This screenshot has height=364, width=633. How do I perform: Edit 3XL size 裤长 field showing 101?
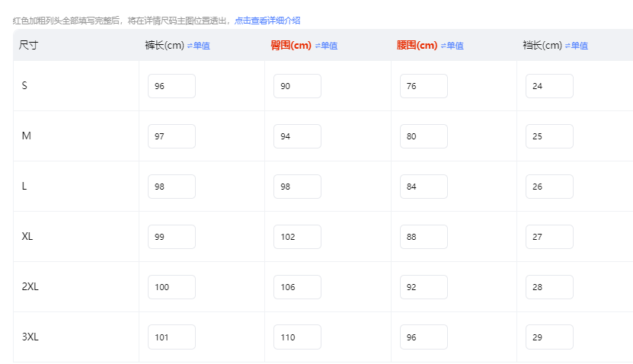pyautogui.click(x=171, y=337)
